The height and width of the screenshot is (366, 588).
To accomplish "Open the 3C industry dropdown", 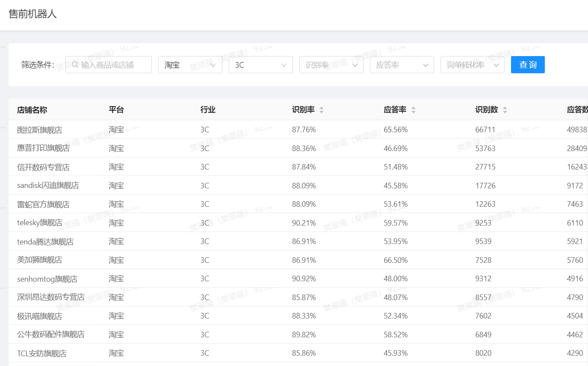I will (x=261, y=65).
